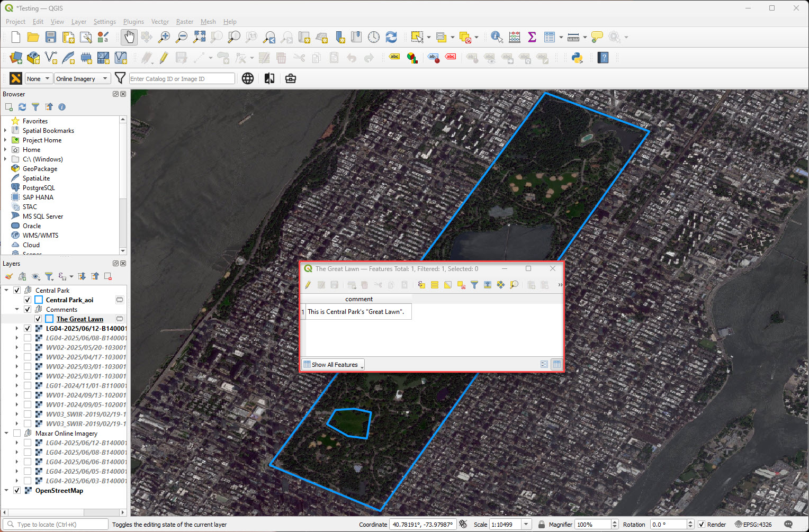Open the Online Imagery dropdown
Screen dimensions: 809x532
[82, 78]
